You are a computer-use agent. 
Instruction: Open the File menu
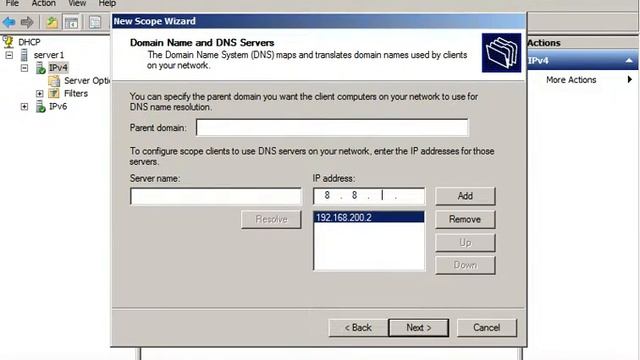click(12, 3)
